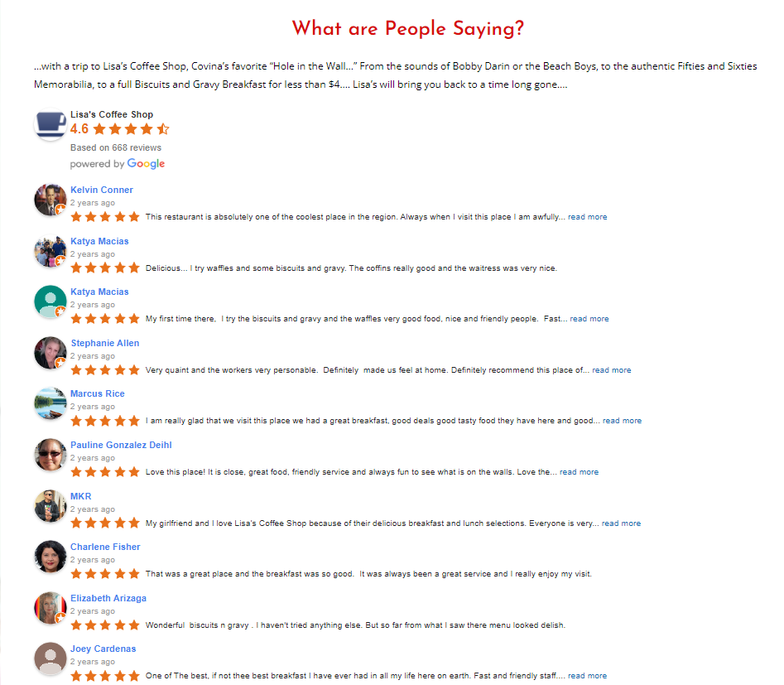This screenshot has width=784, height=685.
Task: Expand Marcus Rice's review with read more
Action: pos(622,421)
